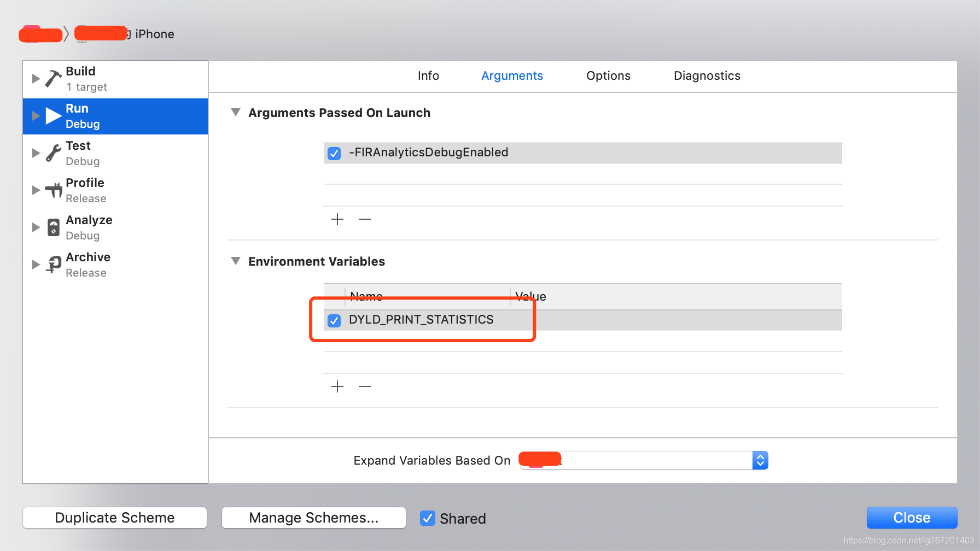Collapse the Environment Variables section
980x551 pixels.
pos(236,261)
